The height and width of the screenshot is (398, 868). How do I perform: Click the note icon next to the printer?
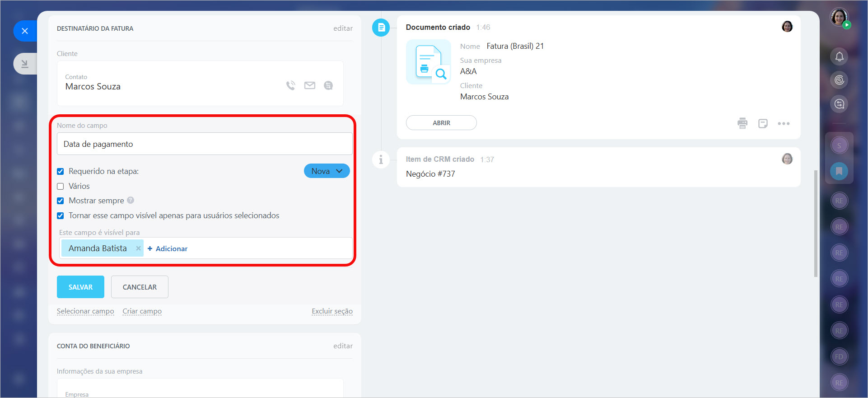(763, 123)
